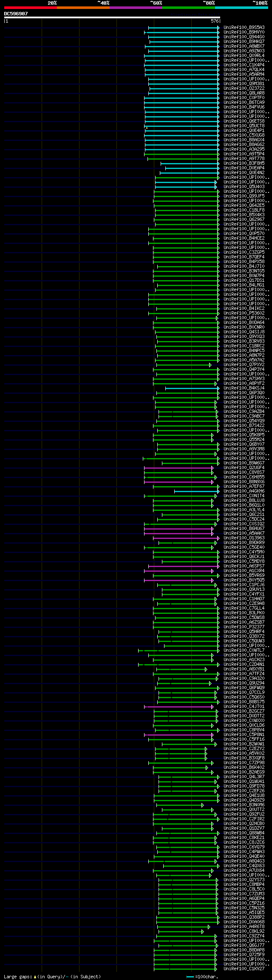
Task: Open the hit UniRef100_Q944G0
Action: pos(244,37)
